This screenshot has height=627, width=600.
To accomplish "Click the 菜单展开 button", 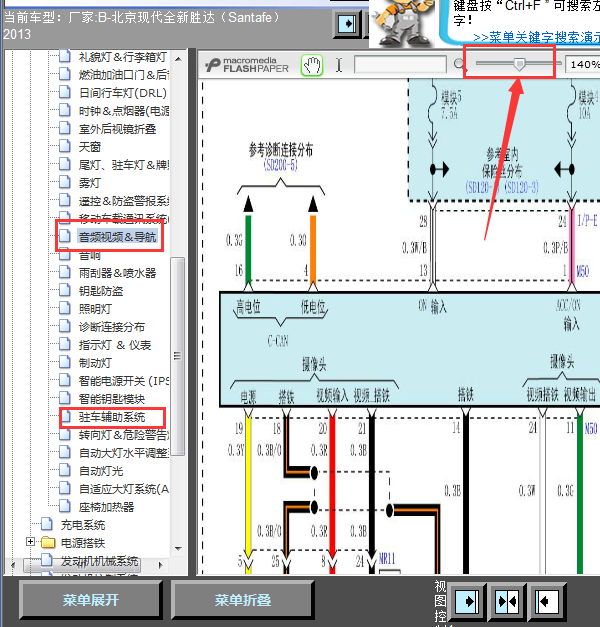I will [x=91, y=600].
